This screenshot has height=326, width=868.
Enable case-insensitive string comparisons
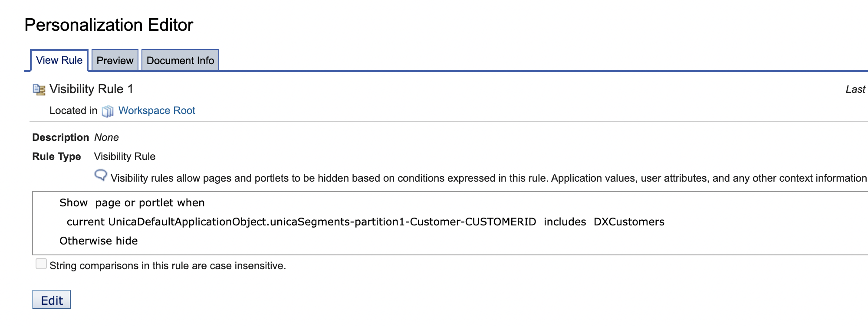point(41,263)
